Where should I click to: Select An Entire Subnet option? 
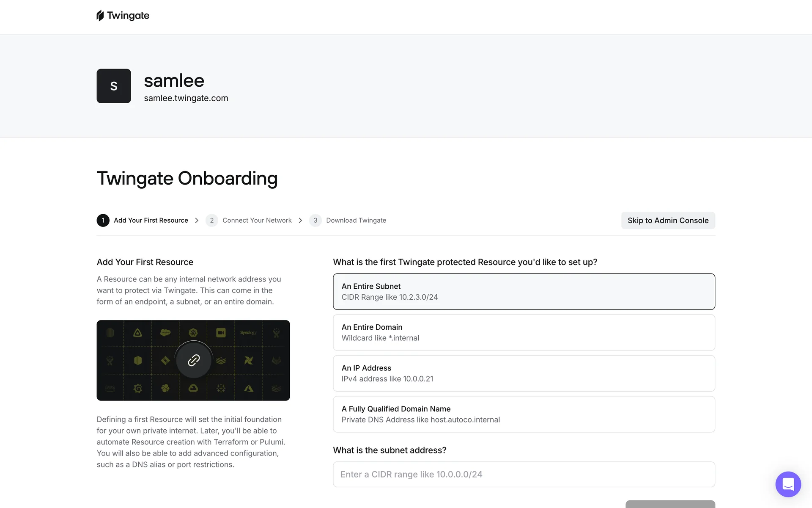click(x=524, y=291)
